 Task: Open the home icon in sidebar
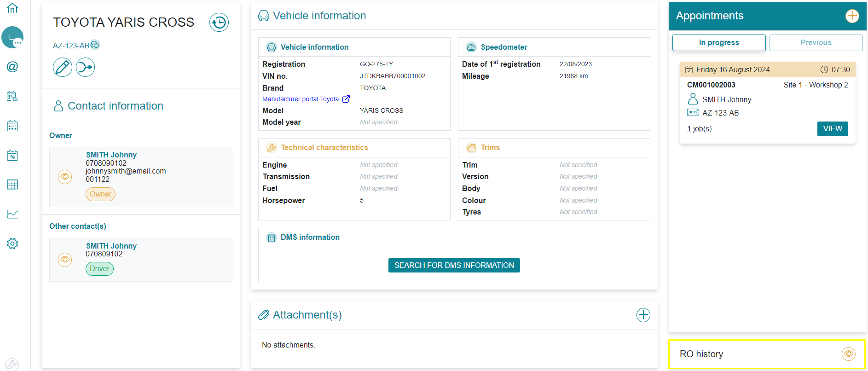pos(12,8)
